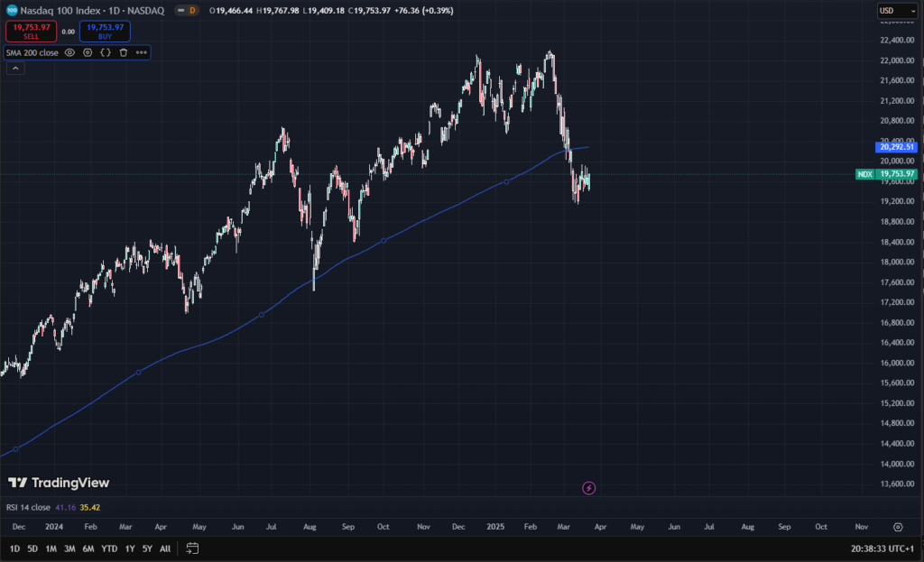The image size is (924, 562).
Task: Click the 13,600.00 price axis label
Action: click(x=897, y=484)
